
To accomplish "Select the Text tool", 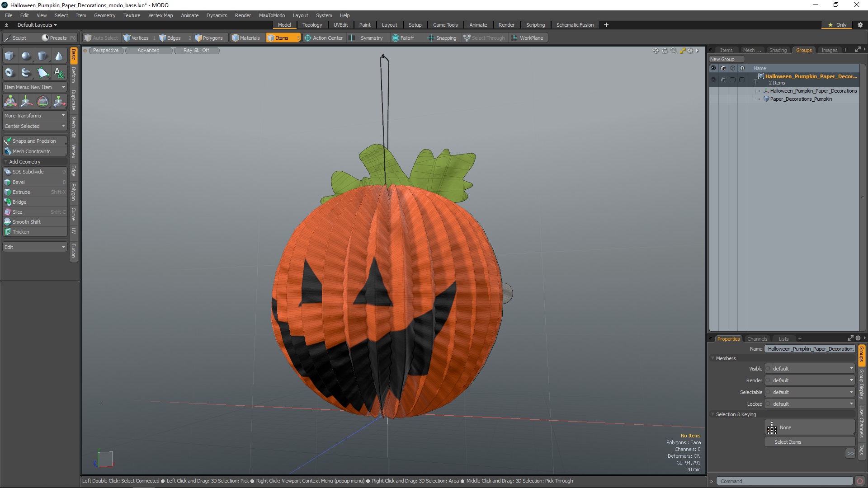I will click(x=59, y=72).
